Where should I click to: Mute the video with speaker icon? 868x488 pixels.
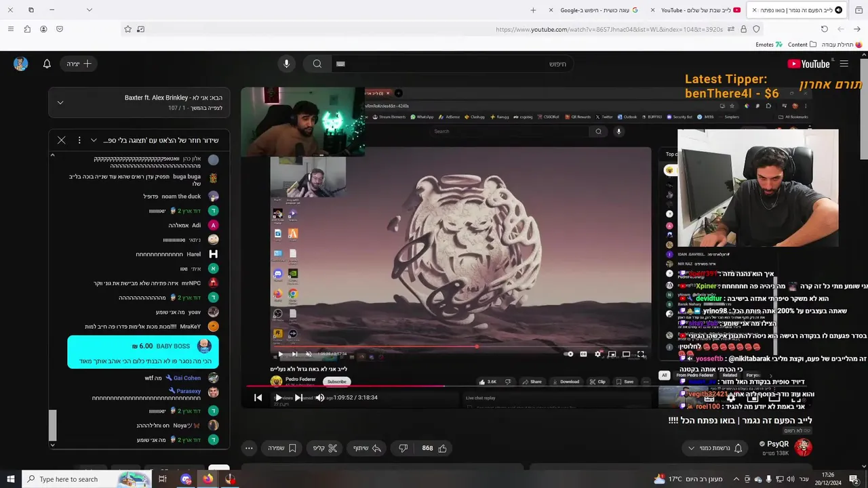tap(320, 398)
